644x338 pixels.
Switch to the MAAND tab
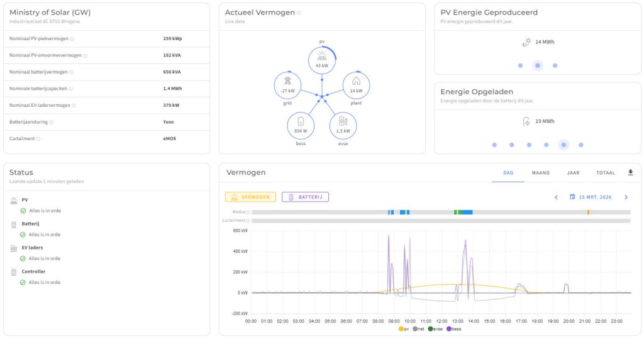540,173
